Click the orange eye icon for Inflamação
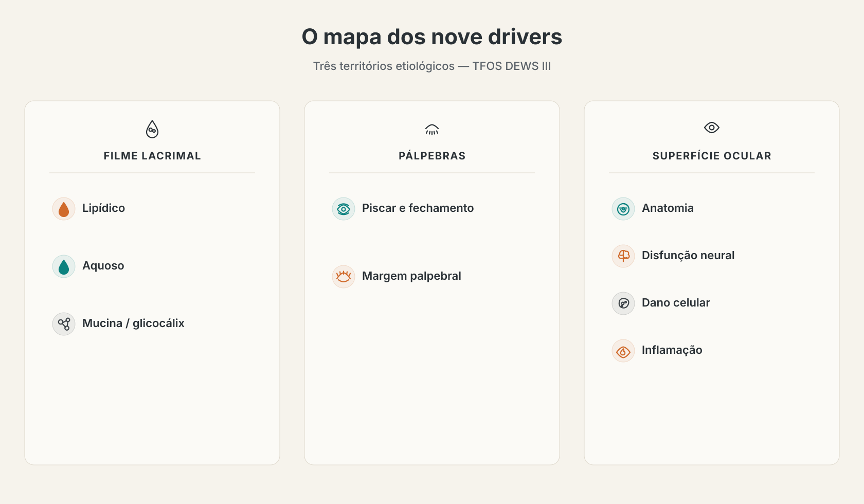The image size is (864, 504). pyautogui.click(x=623, y=351)
